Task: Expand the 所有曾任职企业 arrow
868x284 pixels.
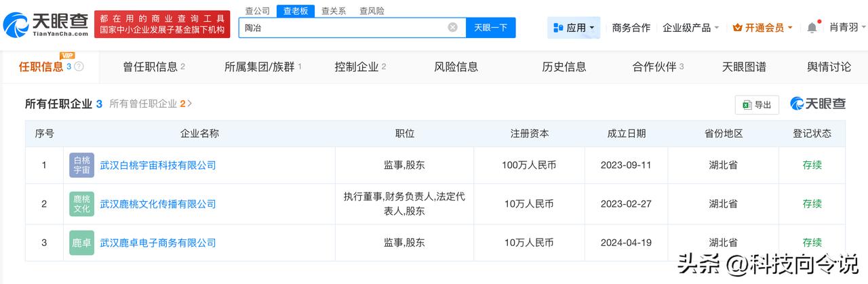Action: (x=190, y=104)
